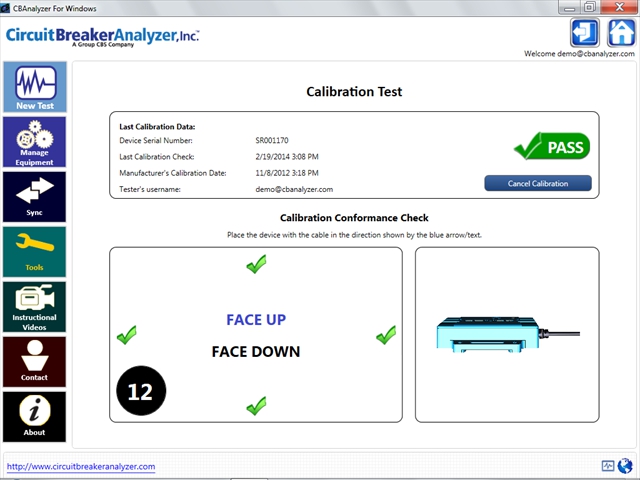Click the CircuitBreakerAnalyzer logo

(x=102, y=37)
